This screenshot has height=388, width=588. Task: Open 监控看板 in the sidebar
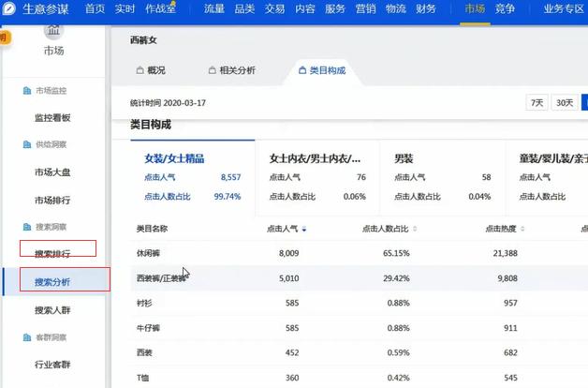pos(52,118)
